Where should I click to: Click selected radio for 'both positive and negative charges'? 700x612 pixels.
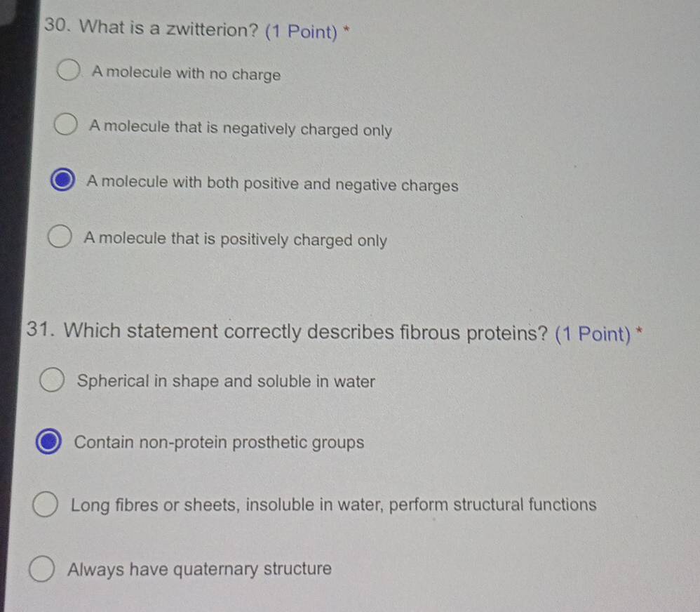pyautogui.click(x=62, y=182)
